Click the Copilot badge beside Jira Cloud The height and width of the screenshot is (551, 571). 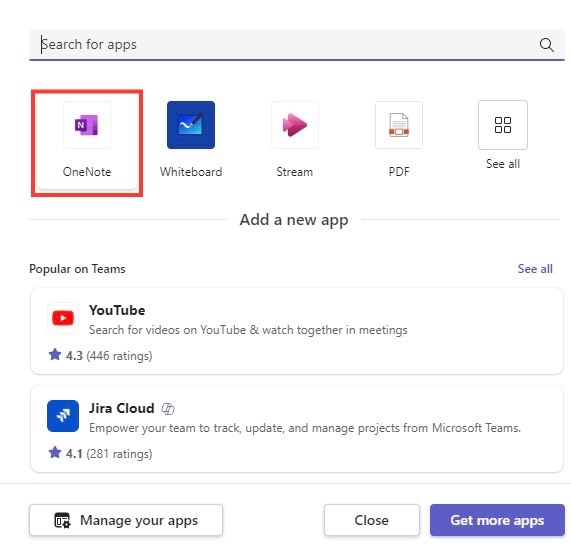(x=168, y=409)
